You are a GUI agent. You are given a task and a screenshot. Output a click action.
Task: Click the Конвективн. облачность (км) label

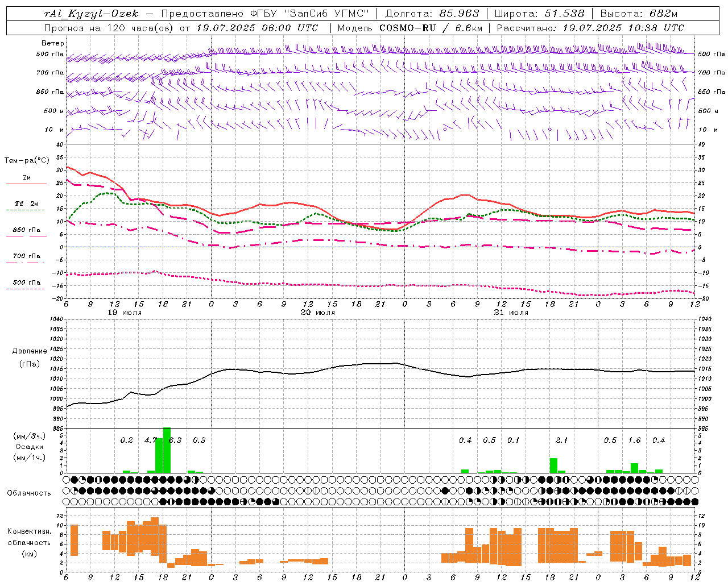coord(29,542)
